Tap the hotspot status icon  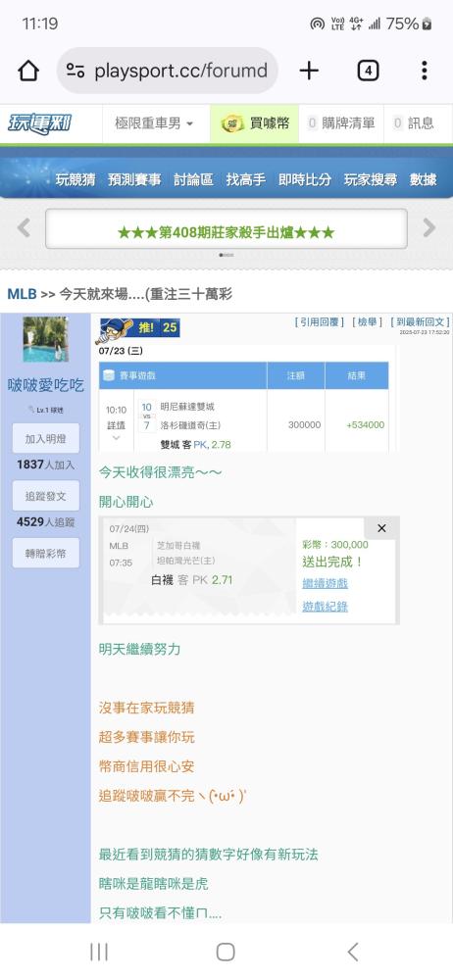(318, 24)
